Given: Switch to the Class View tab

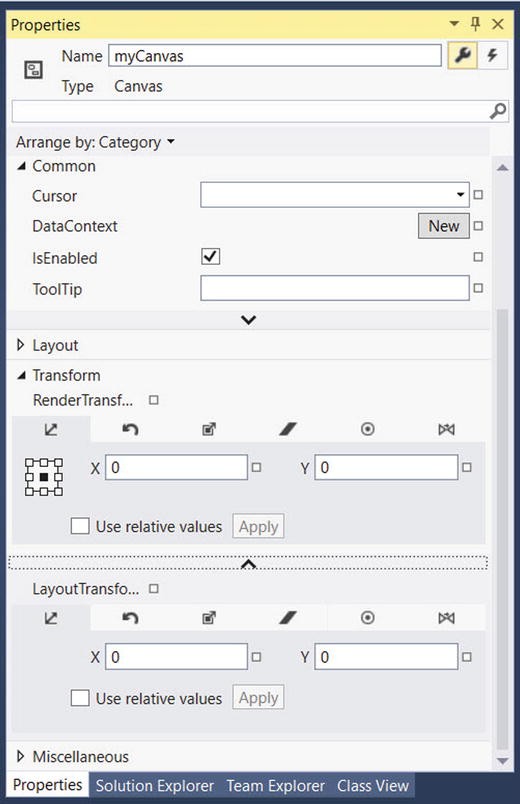Looking at the screenshot, I should tap(373, 786).
